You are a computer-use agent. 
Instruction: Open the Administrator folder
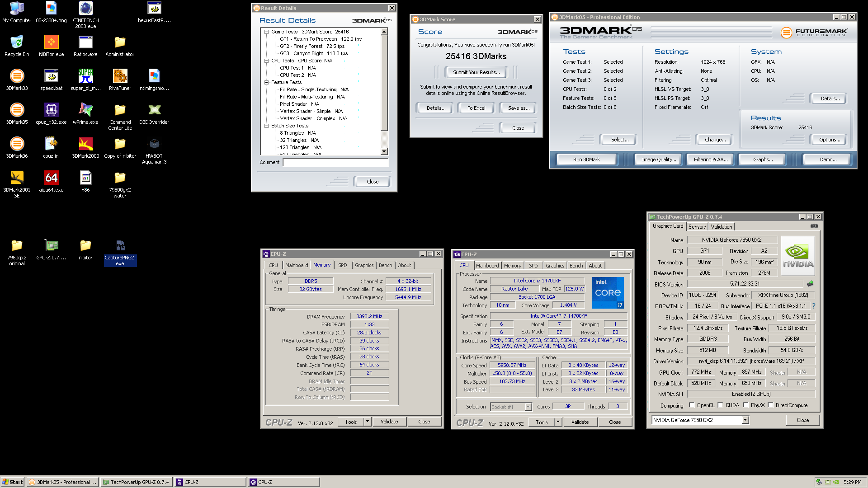pos(120,46)
